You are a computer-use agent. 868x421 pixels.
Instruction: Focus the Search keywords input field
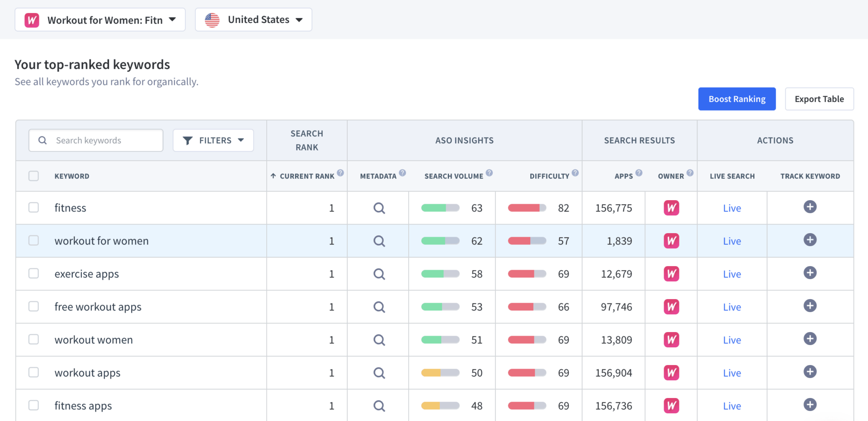click(x=96, y=140)
